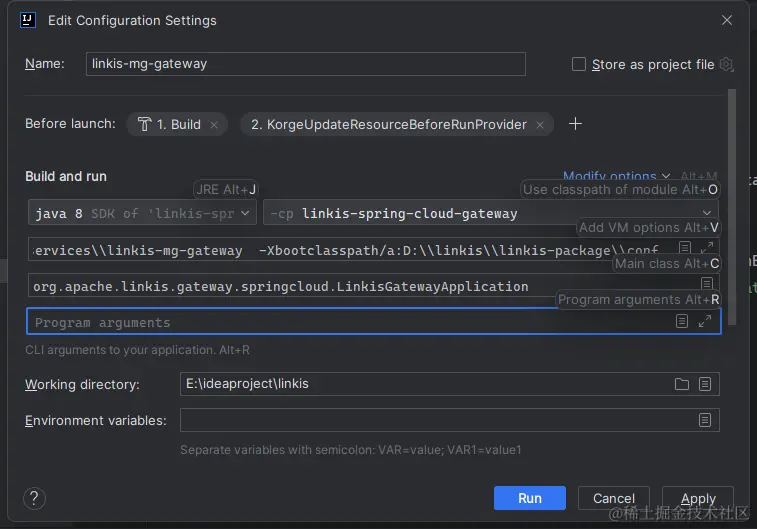Screen dimensions: 757x529
Task: Remove the KorgeUpdateResourceBeforeRunProvider task
Action: (x=541, y=125)
